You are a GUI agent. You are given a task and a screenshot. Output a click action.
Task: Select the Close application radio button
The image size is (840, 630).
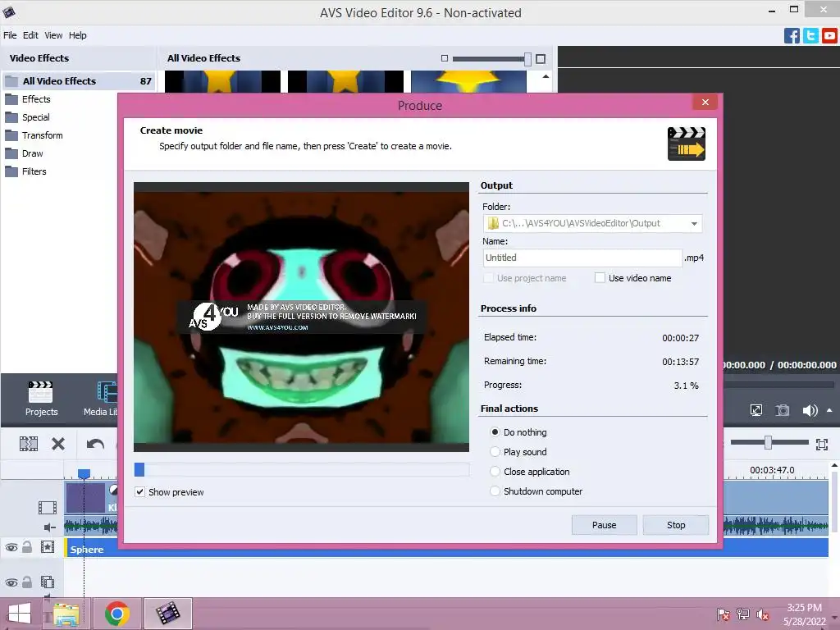point(495,472)
